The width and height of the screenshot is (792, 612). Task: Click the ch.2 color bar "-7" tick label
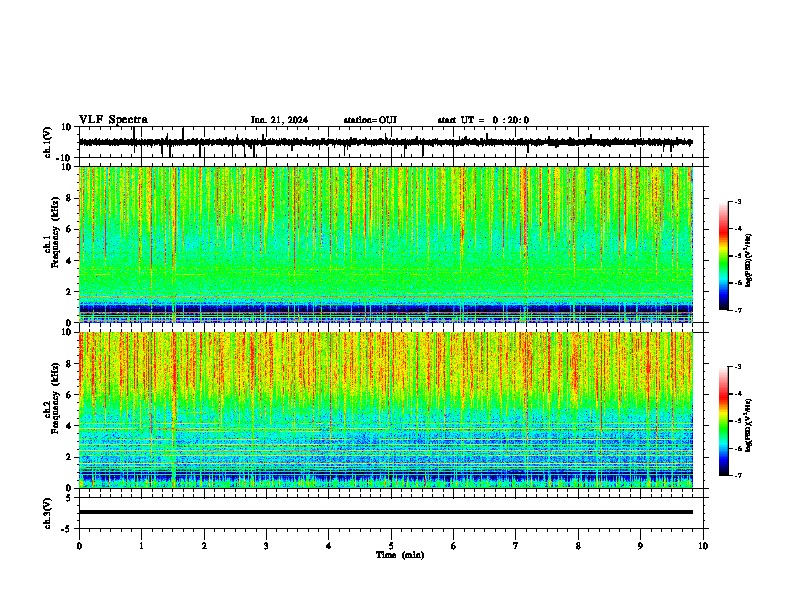click(x=737, y=475)
